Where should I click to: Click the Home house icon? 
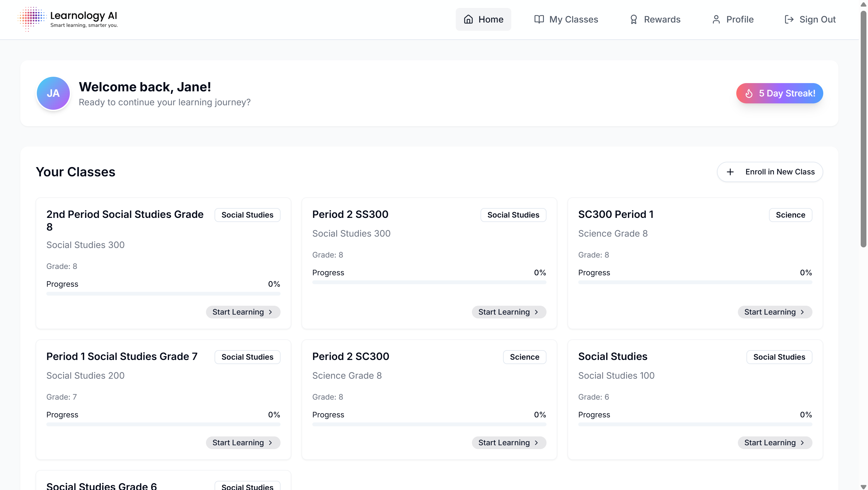pos(468,20)
